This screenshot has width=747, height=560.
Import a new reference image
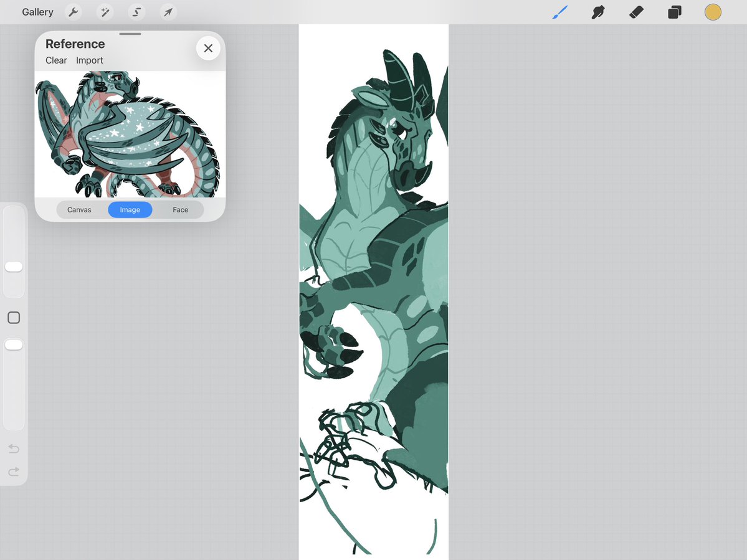coord(90,60)
